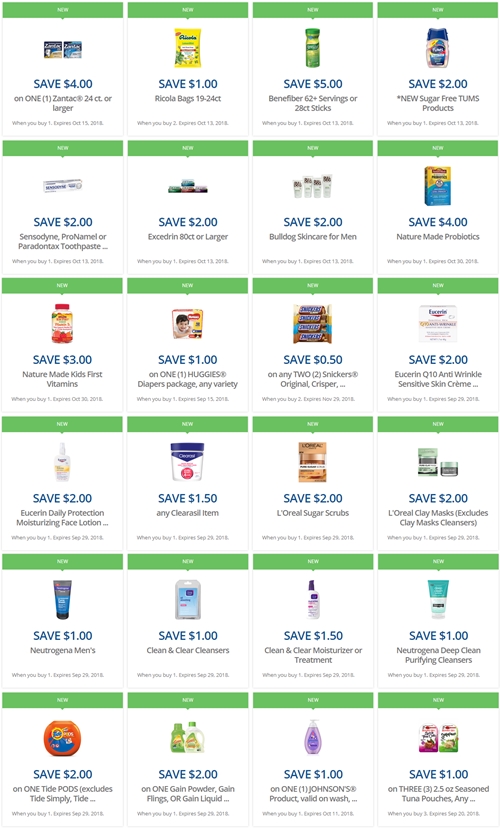Select the Tide PODS container image
The width and height of the screenshot is (500, 828).
coord(62,738)
